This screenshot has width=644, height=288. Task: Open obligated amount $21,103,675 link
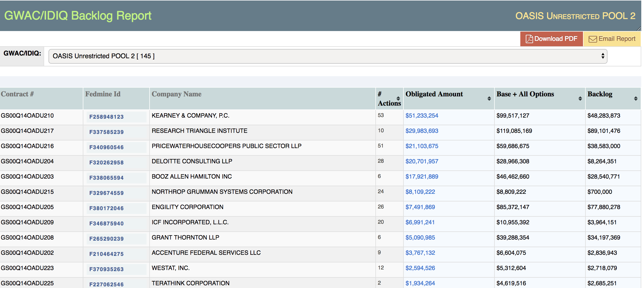(x=422, y=146)
